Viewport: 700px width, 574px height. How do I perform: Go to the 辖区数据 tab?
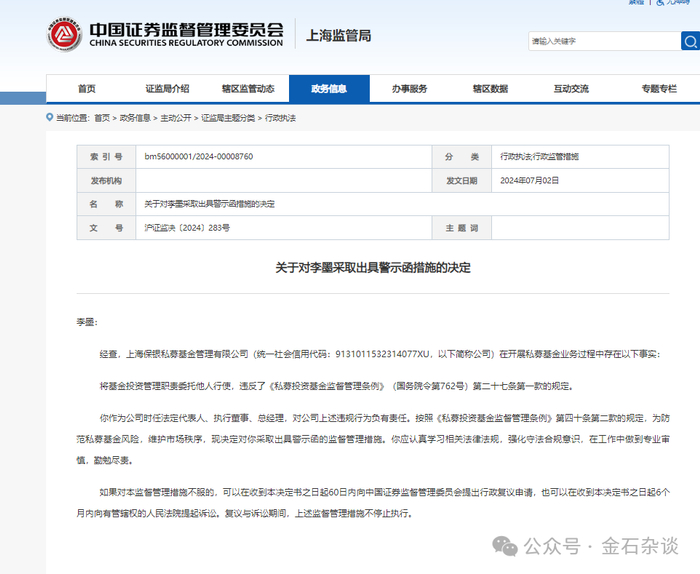point(491,89)
